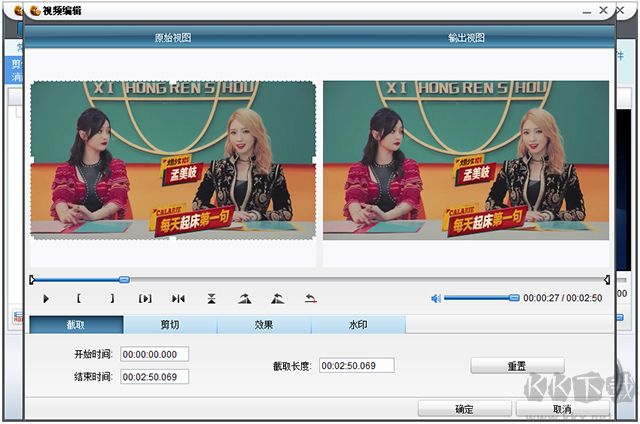Select the timeline end trim marker
Image resolution: width=640 pixels, height=424 pixels.
607,280
